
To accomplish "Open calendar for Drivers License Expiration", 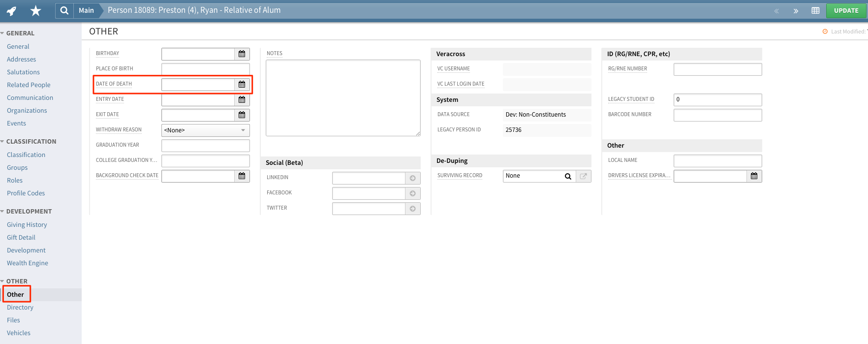I will click(754, 176).
